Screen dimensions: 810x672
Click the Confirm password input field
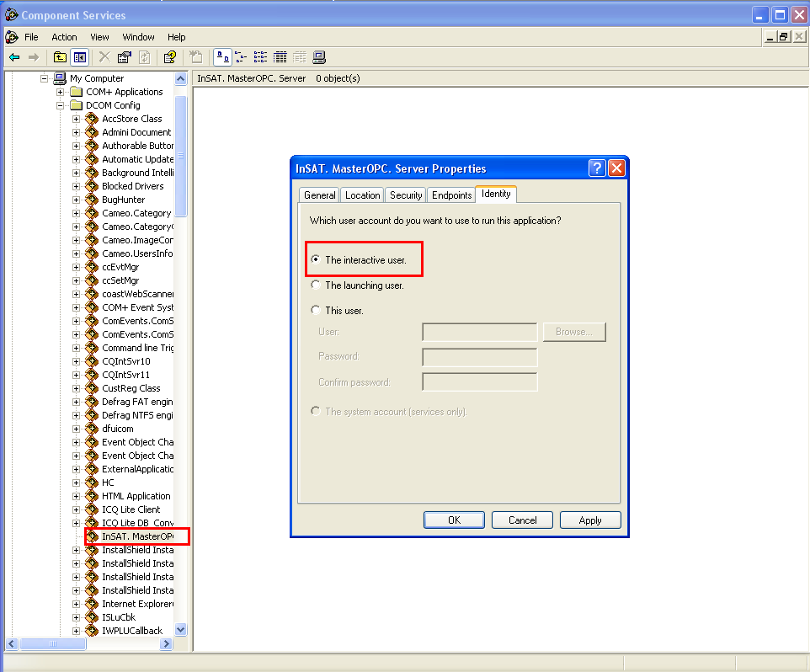[x=479, y=381]
